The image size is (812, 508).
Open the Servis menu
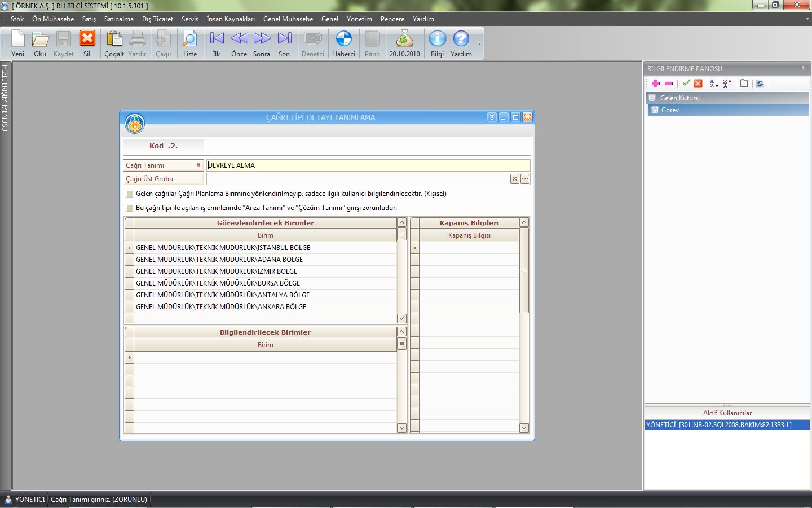coord(189,19)
